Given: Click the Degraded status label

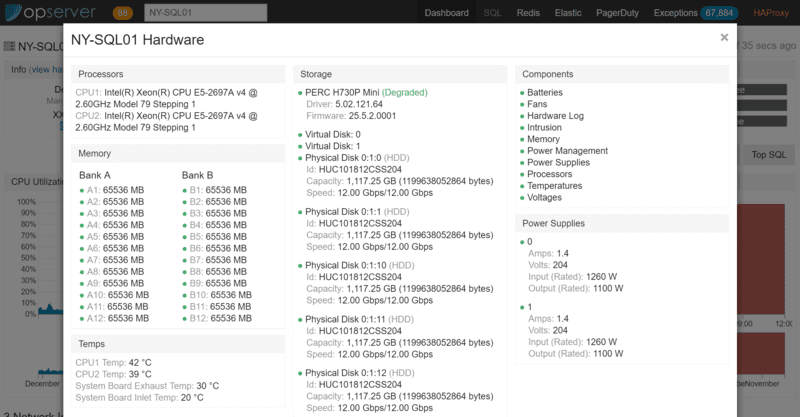Looking at the screenshot, I should (405, 92).
